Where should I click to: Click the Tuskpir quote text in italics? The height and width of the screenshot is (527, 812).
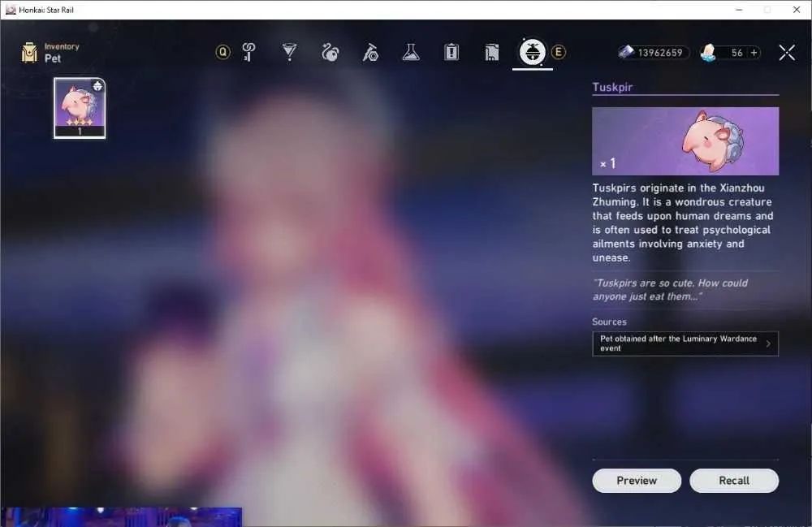click(670, 290)
